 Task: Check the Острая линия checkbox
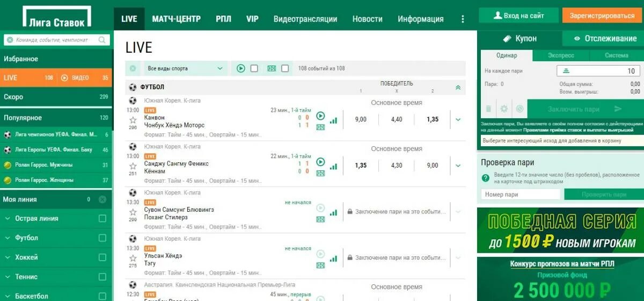tap(103, 219)
